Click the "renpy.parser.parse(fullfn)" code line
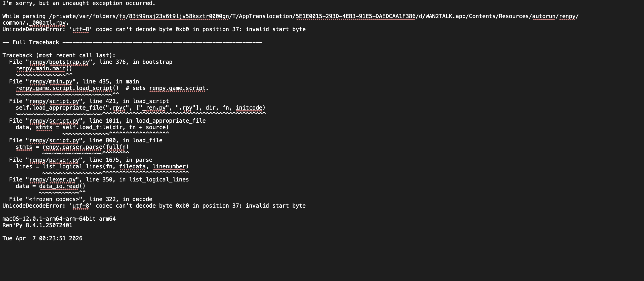644x281 pixels. coord(86,147)
